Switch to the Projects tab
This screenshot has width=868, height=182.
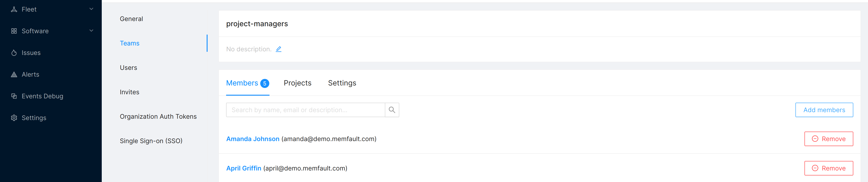(298, 83)
